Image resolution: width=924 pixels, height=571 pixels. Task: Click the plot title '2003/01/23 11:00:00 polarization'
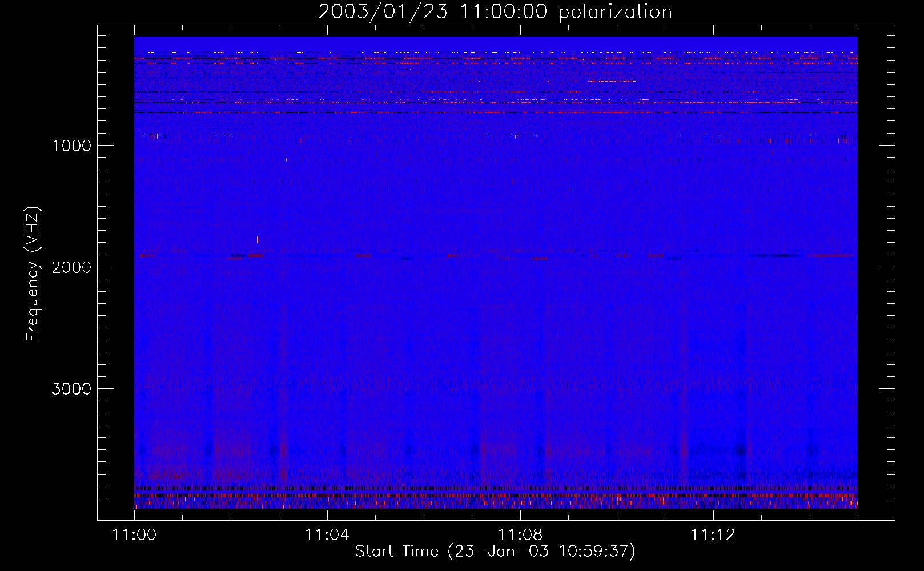click(x=495, y=12)
